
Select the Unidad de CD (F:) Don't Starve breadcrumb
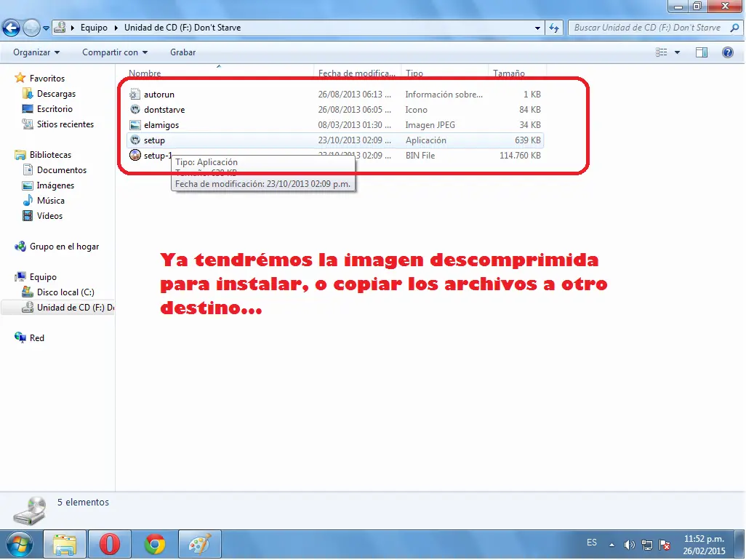click(183, 28)
